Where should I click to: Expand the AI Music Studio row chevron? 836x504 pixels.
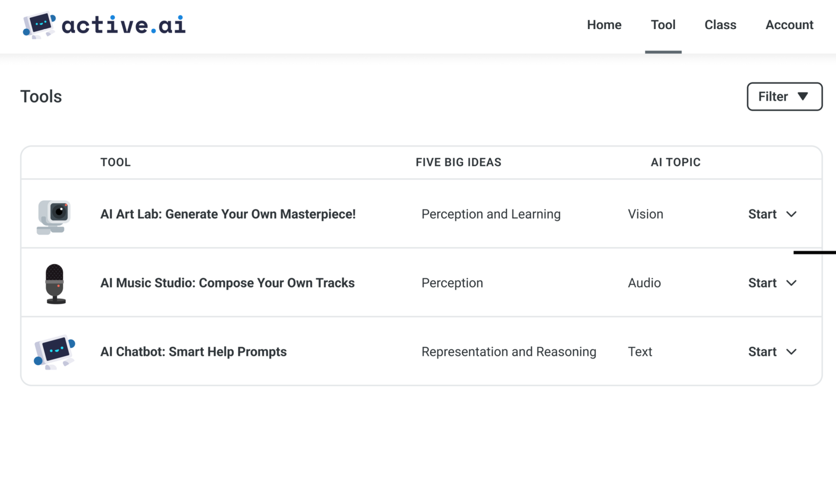[791, 283]
